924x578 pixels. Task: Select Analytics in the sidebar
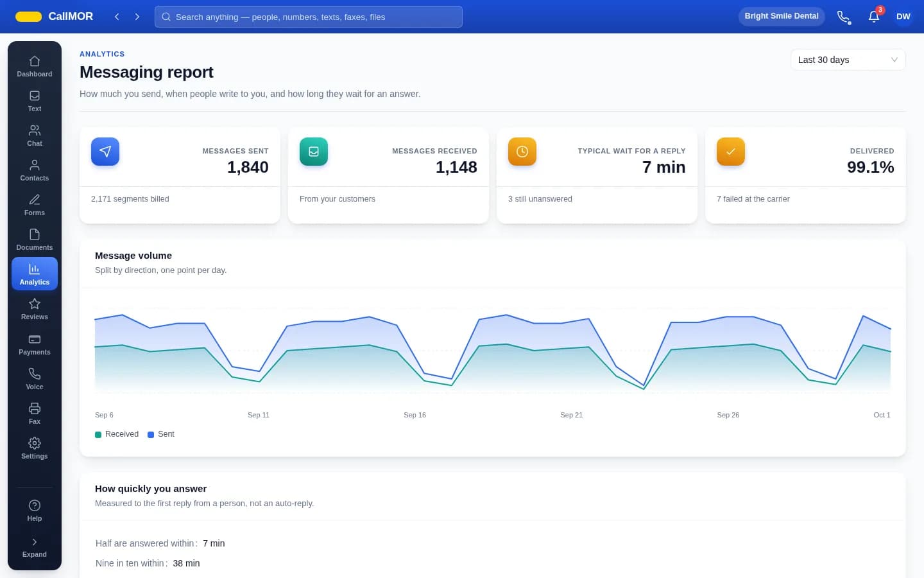pos(35,274)
